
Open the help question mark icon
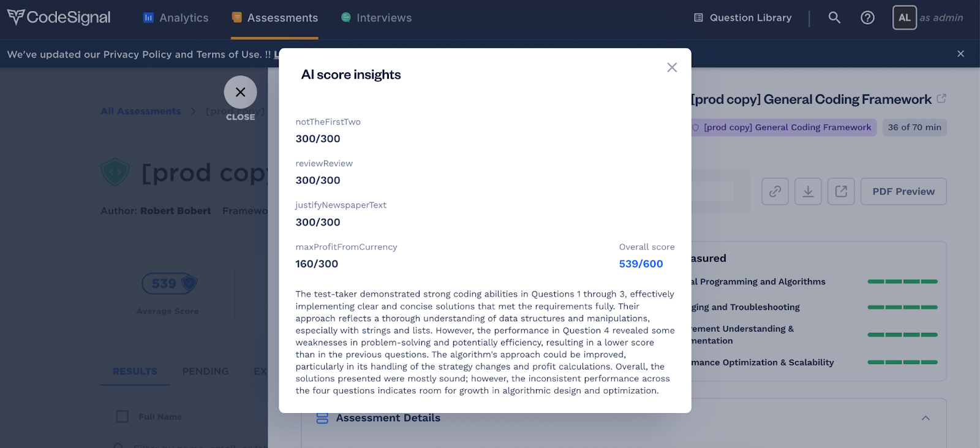[x=867, y=18]
